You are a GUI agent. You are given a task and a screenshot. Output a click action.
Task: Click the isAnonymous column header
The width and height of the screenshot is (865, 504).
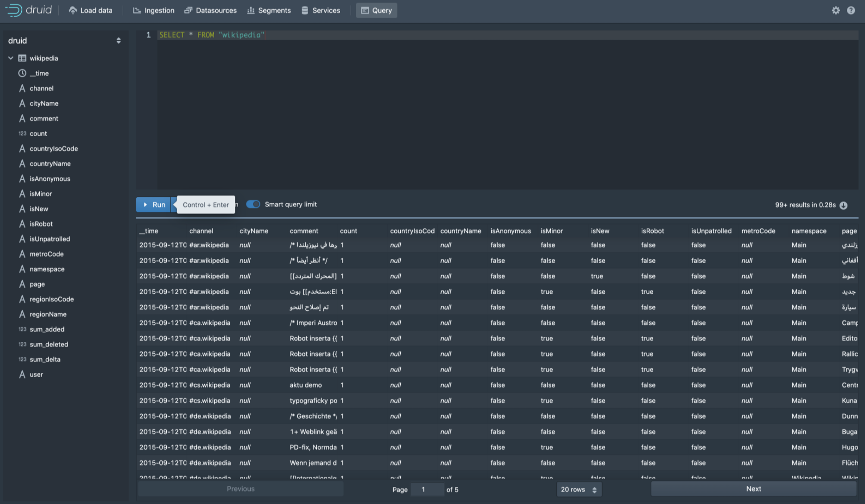point(513,231)
